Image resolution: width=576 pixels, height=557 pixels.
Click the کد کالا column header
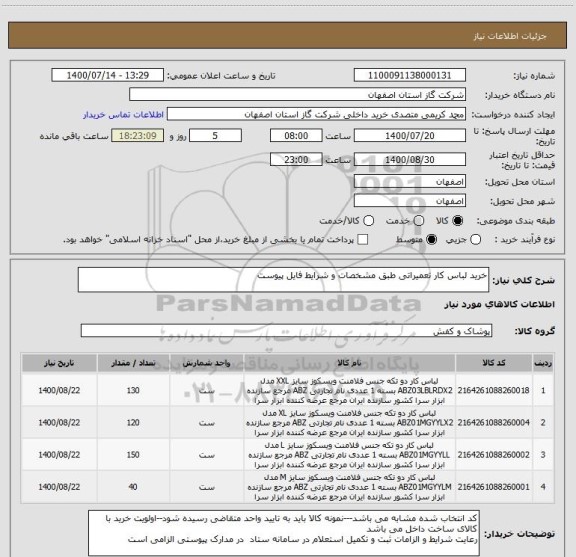click(494, 363)
